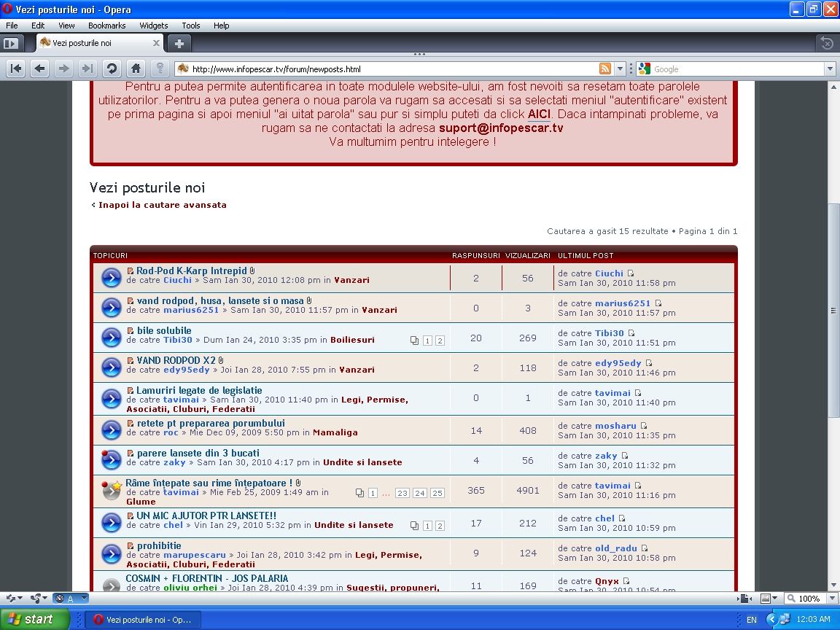
Task: Click the Back navigation arrow
Action: [39, 69]
